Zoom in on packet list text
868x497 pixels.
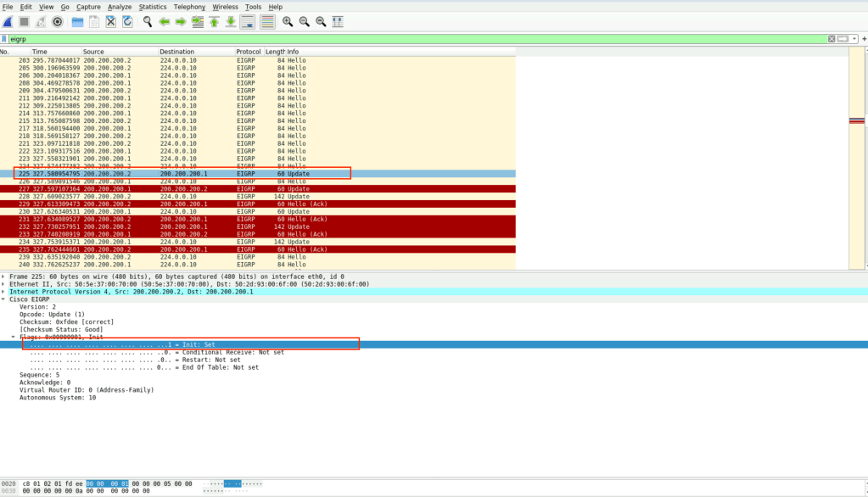288,21
